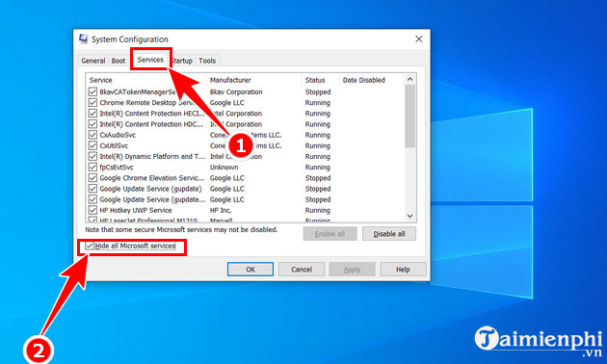607x364 pixels.
Task: Toggle the CxUtilSvc checkbox
Action: pyautogui.click(x=92, y=145)
